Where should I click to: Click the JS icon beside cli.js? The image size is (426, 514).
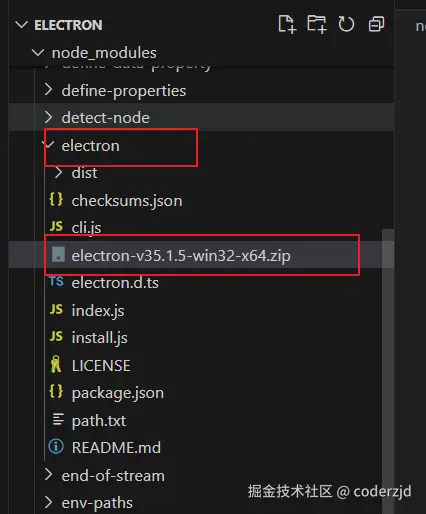pyautogui.click(x=56, y=227)
